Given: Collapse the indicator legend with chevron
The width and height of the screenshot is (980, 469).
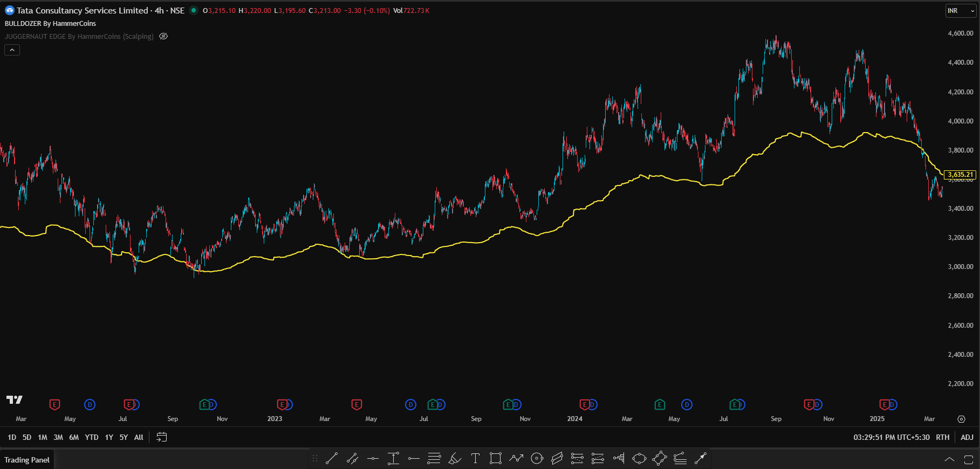Looking at the screenshot, I should pos(12,50).
